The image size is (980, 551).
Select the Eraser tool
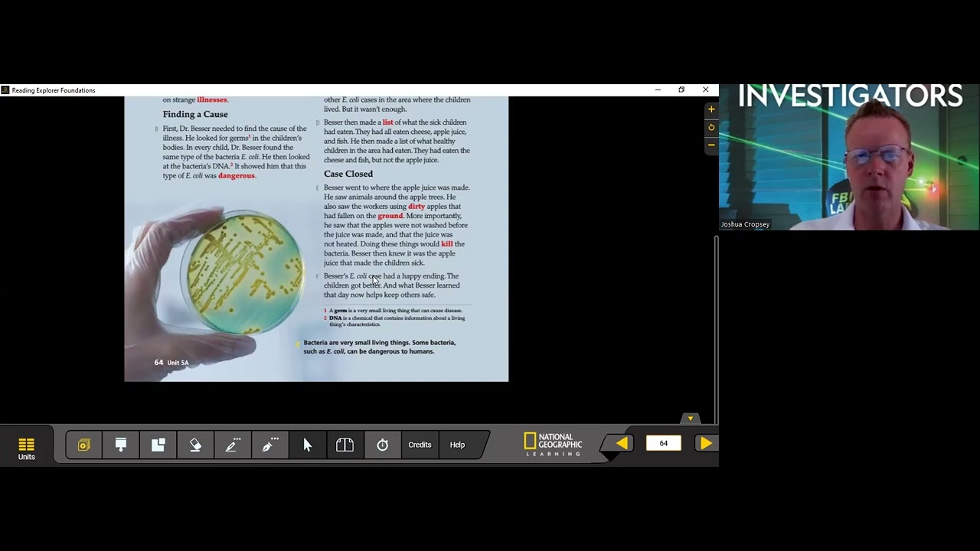pyautogui.click(x=195, y=445)
